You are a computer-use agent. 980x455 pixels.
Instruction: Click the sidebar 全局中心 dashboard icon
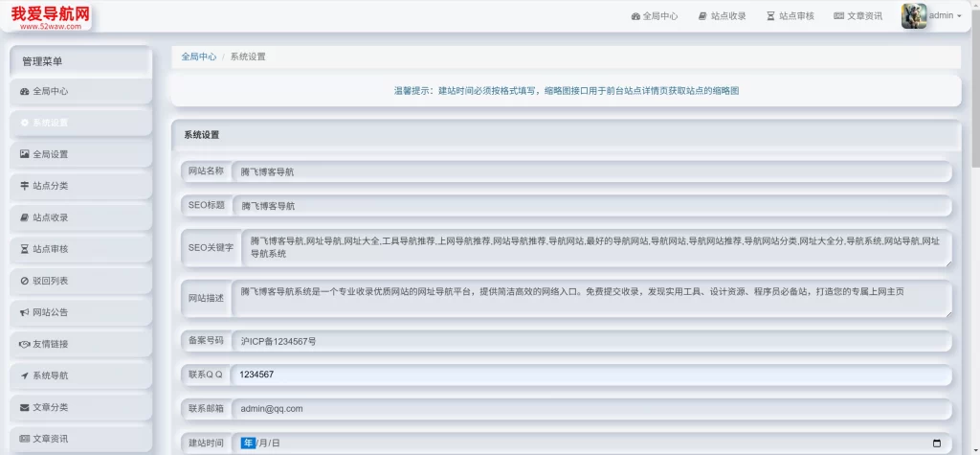[24, 91]
